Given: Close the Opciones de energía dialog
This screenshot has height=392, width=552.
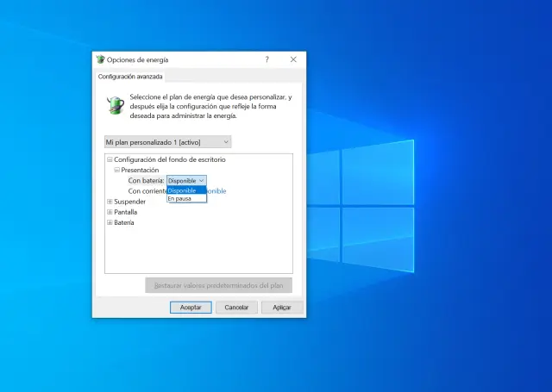Looking at the screenshot, I should point(293,59).
